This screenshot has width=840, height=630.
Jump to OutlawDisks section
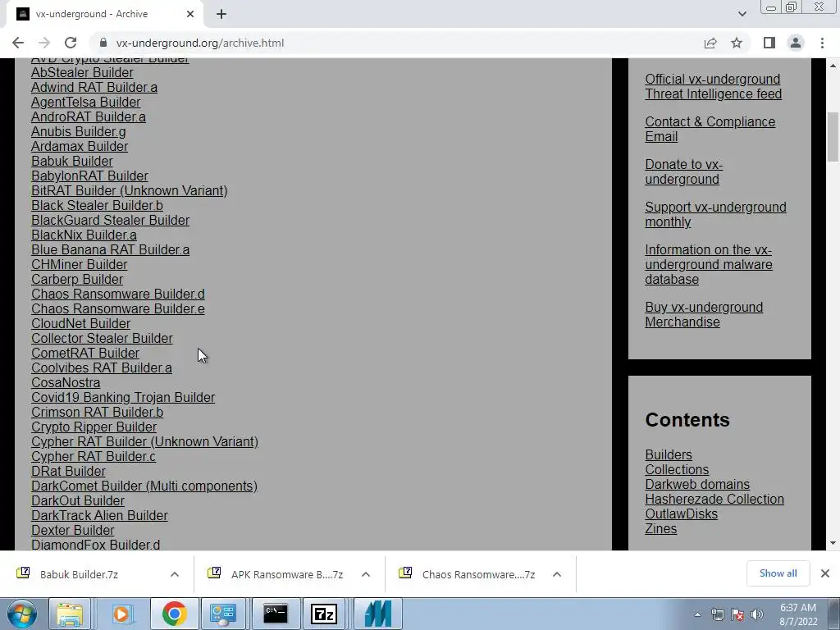click(681, 514)
